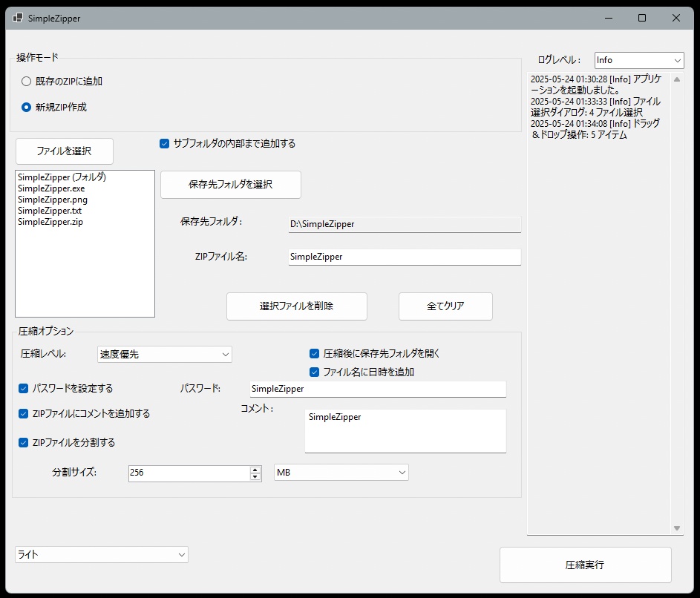Click the パスワード input field
The width and height of the screenshot is (700, 598).
[378, 390]
